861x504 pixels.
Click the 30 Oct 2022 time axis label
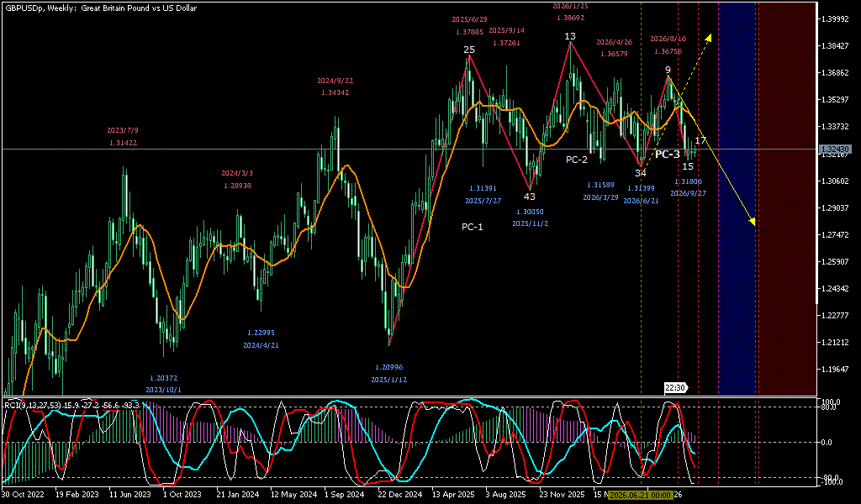coord(22,495)
